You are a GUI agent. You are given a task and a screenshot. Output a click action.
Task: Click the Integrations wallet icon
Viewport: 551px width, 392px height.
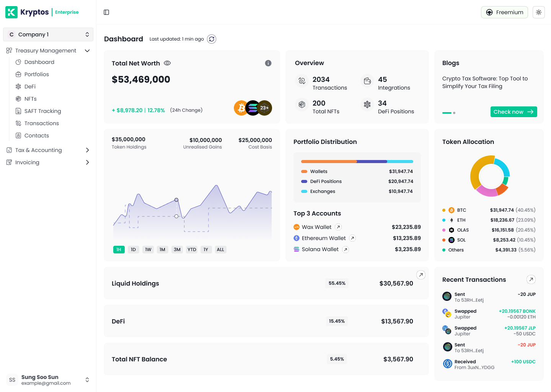click(x=367, y=81)
